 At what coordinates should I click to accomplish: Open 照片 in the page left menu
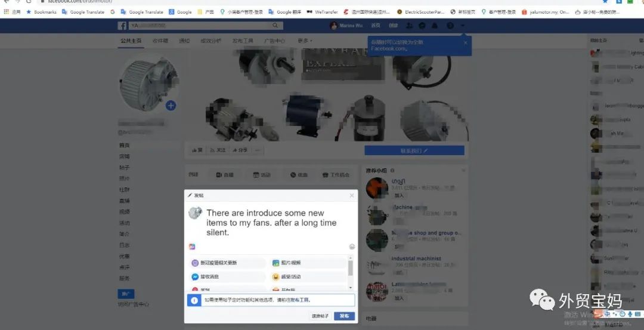tap(125, 179)
